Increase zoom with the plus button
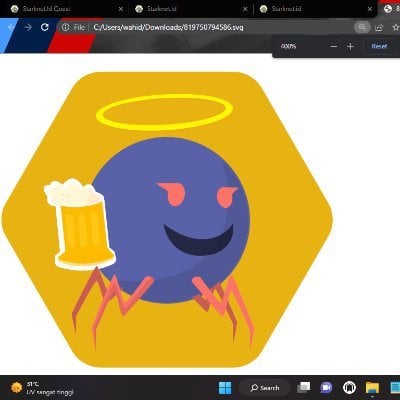This screenshot has width=400, height=400. tap(350, 46)
